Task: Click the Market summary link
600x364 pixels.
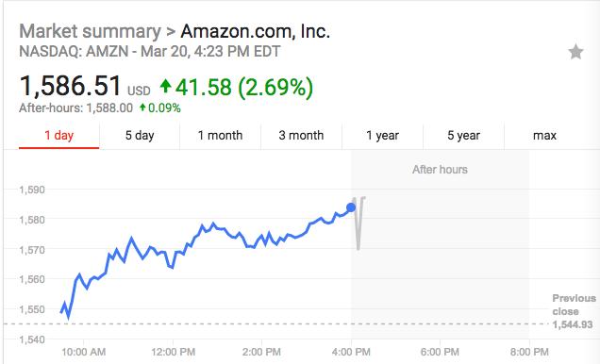Action: [91, 31]
